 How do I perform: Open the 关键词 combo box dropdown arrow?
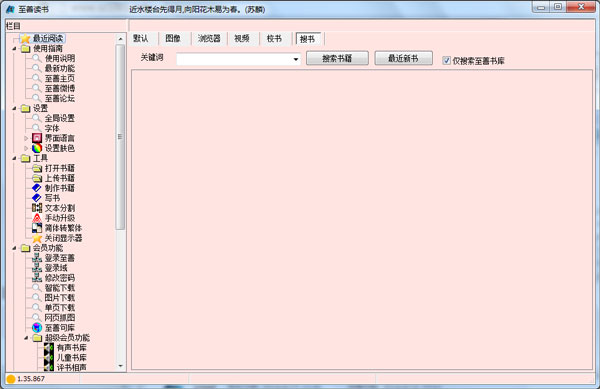point(295,59)
